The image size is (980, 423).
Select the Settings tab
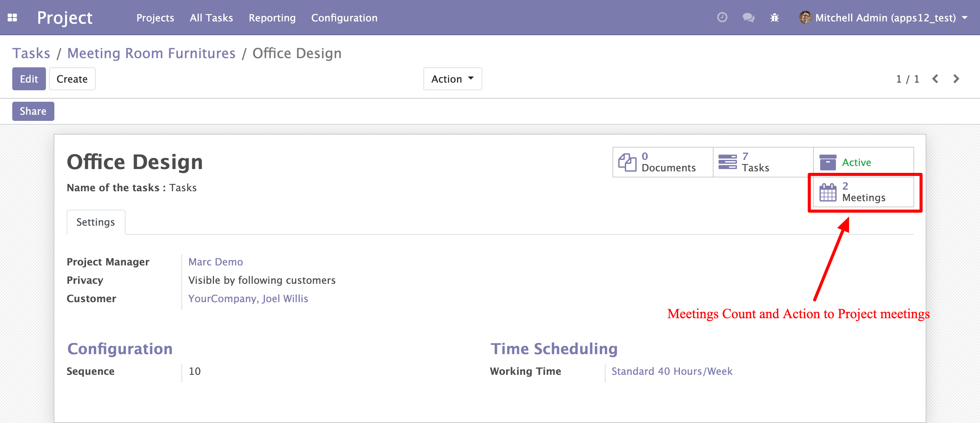tap(96, 222)
